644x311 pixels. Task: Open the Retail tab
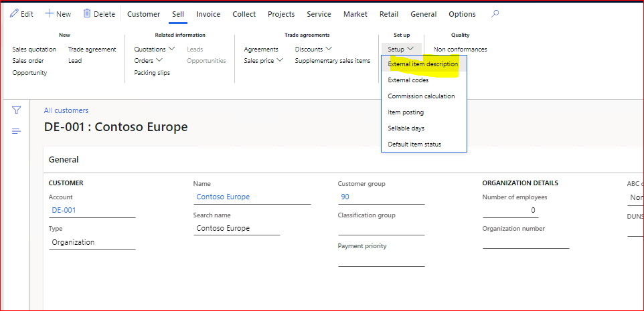(389, 14)
